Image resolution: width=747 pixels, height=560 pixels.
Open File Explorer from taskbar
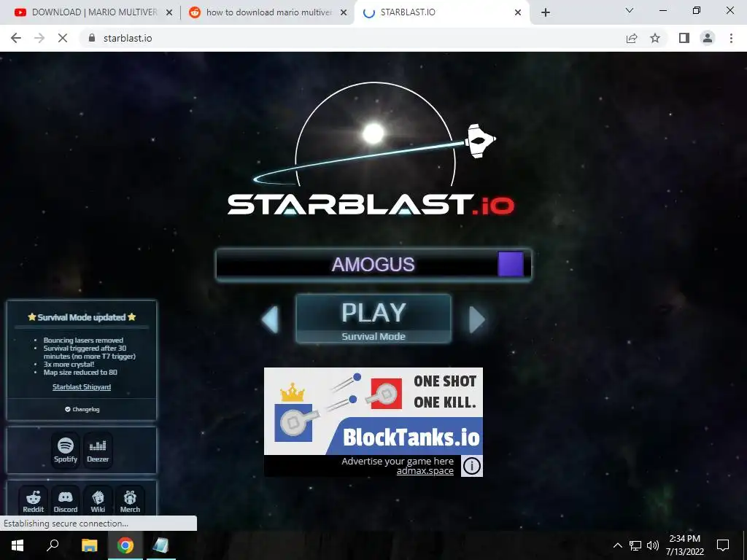(89, 545)
